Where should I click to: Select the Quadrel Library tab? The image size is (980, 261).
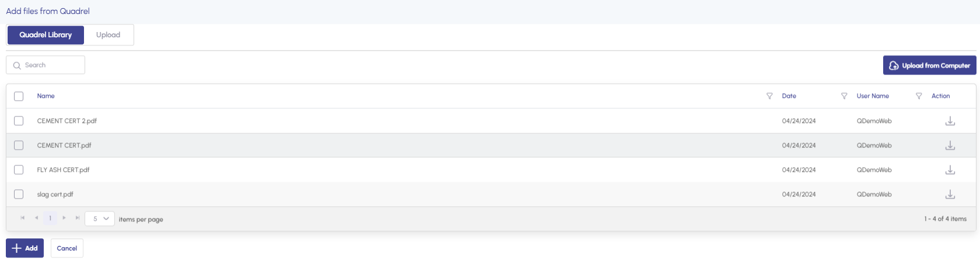coord(45,35)
